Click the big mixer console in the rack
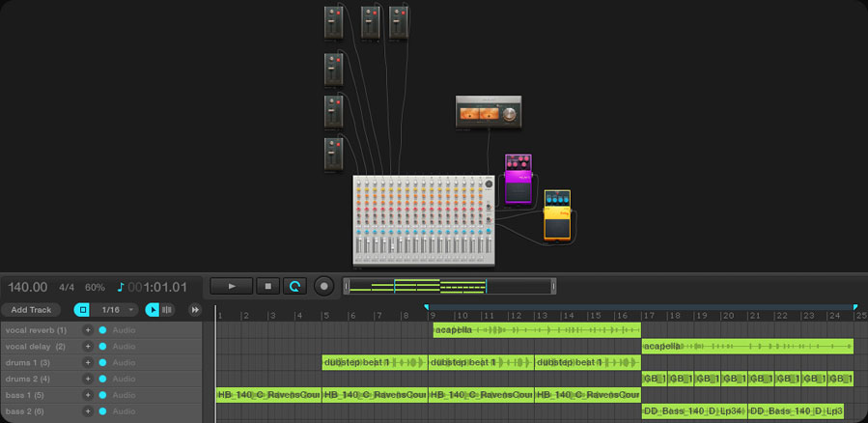 point(424,220)
